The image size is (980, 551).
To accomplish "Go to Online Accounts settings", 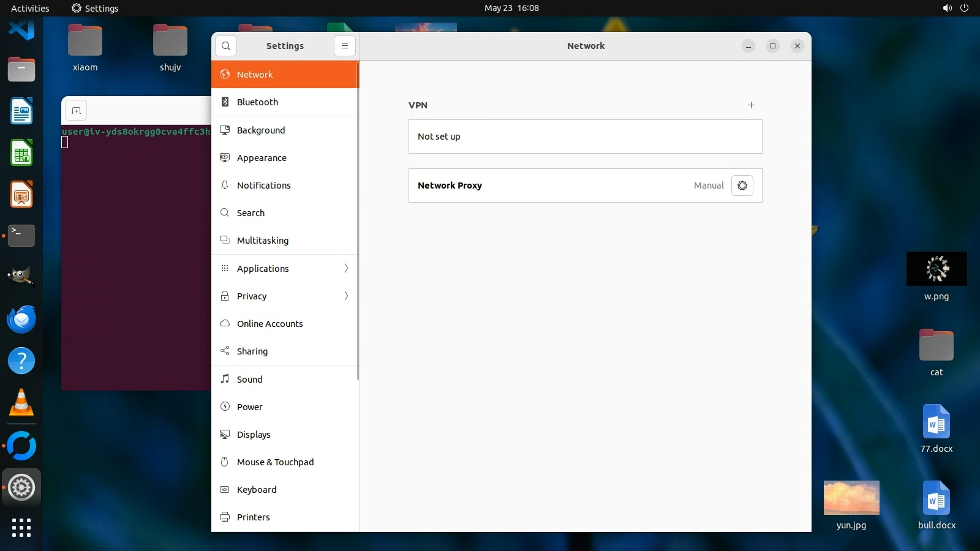I will pos(269,324).
